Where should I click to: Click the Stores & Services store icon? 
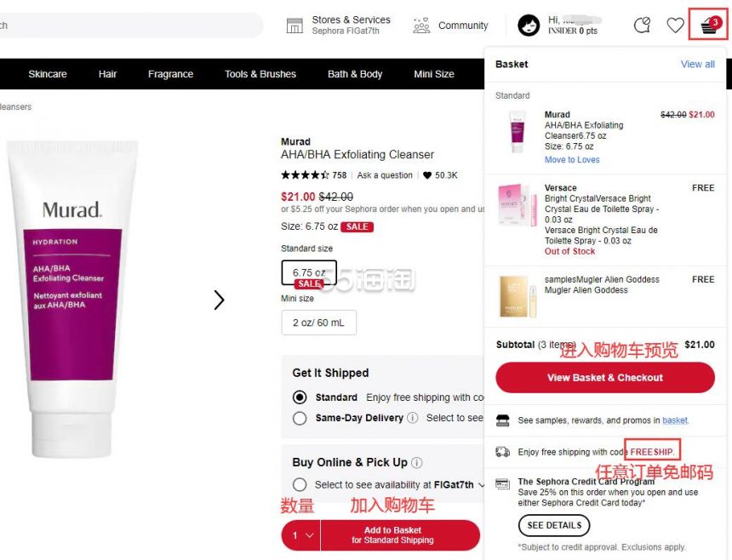[295, 26]
